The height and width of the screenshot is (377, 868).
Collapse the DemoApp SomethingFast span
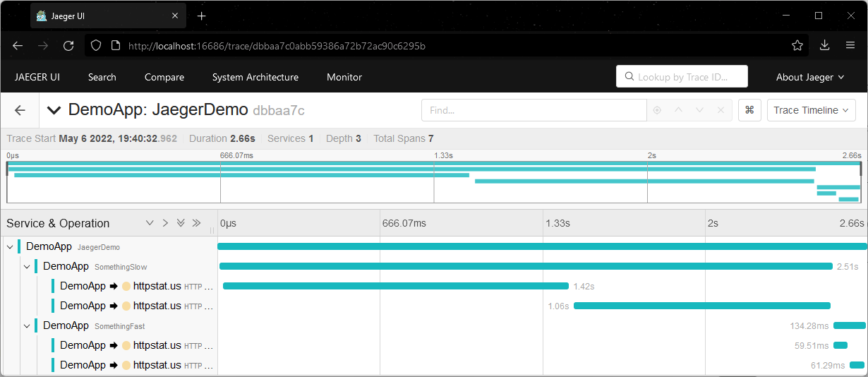[x=27, y=325]
